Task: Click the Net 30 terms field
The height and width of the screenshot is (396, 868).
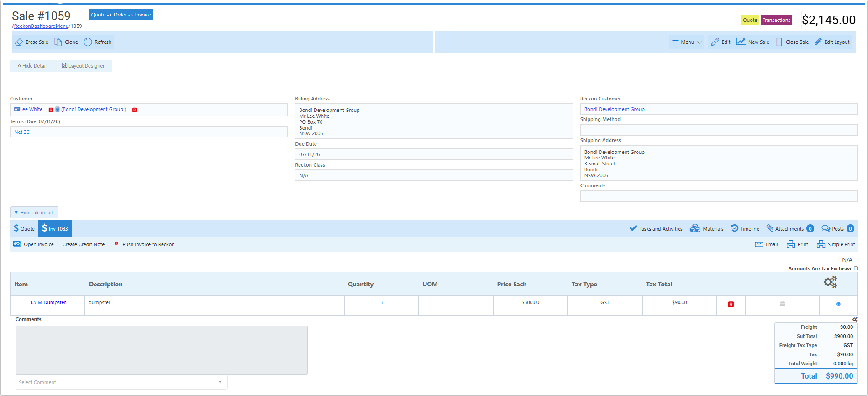Action: tap(149, 132)
